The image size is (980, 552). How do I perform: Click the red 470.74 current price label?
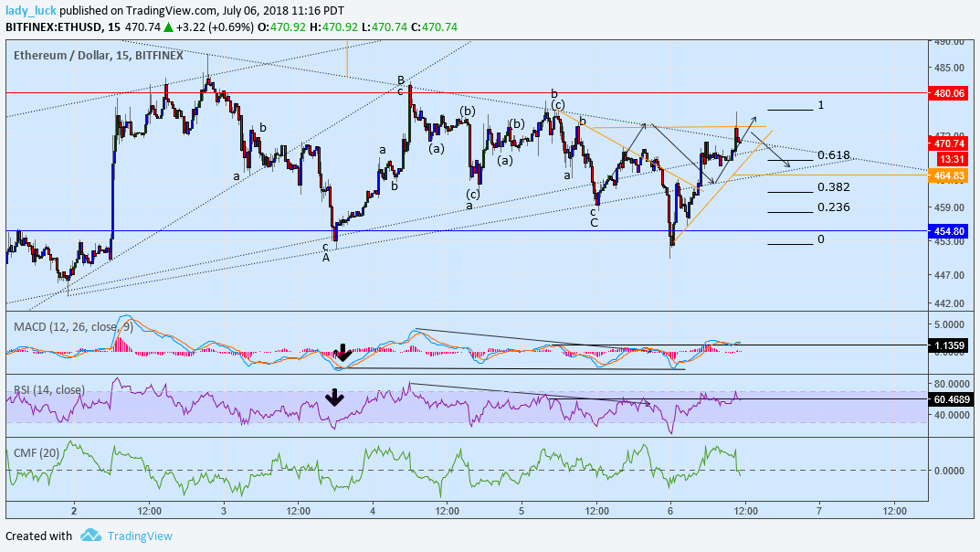point(949,143)
